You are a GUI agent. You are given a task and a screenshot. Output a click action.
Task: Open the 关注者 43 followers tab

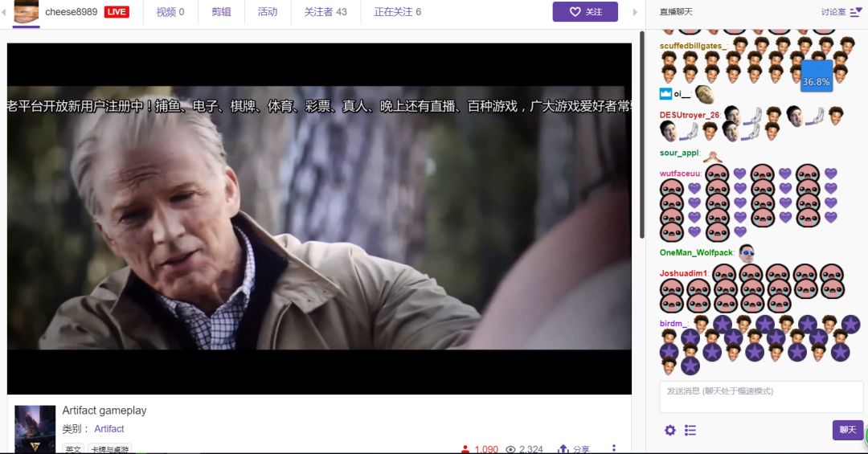click(325, 12)
